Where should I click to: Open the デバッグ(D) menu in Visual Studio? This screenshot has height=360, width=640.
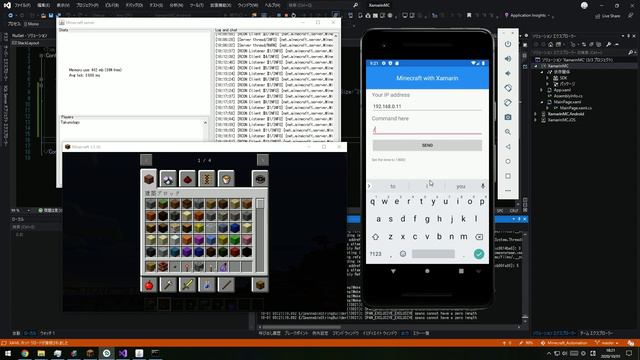[x=134, y=5]
